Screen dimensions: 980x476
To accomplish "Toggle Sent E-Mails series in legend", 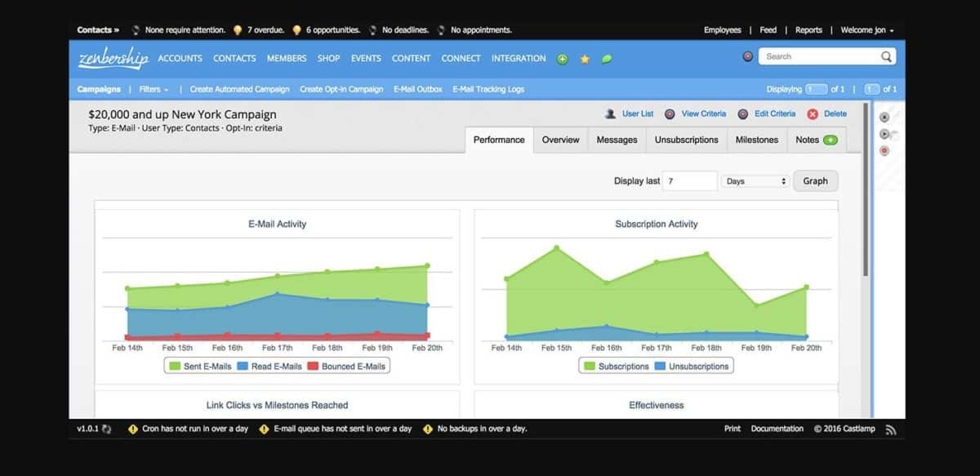I will pyautogui.click(x=200, y=367).
